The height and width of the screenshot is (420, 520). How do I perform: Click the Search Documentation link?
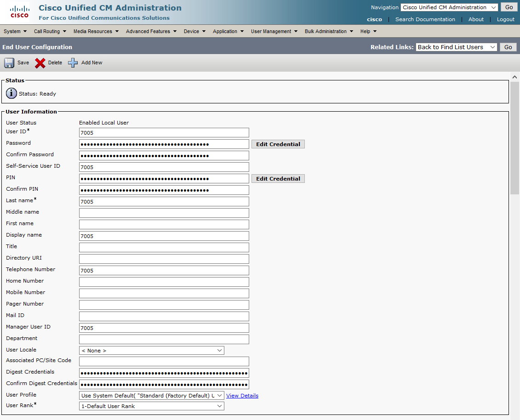pos(425,19)
